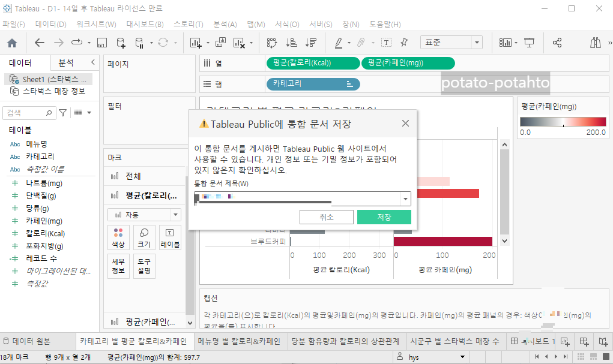613x364 pixels.
Task: Click the Color marks card button
Action: click(118, 237)
